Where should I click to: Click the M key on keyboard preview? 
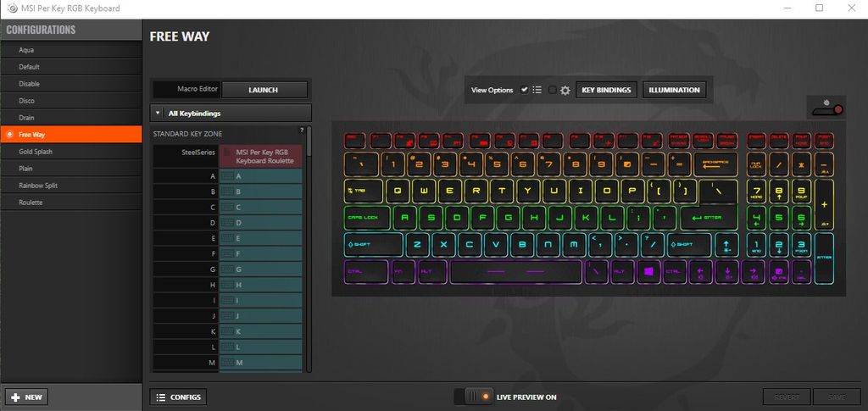coord(574,245)
